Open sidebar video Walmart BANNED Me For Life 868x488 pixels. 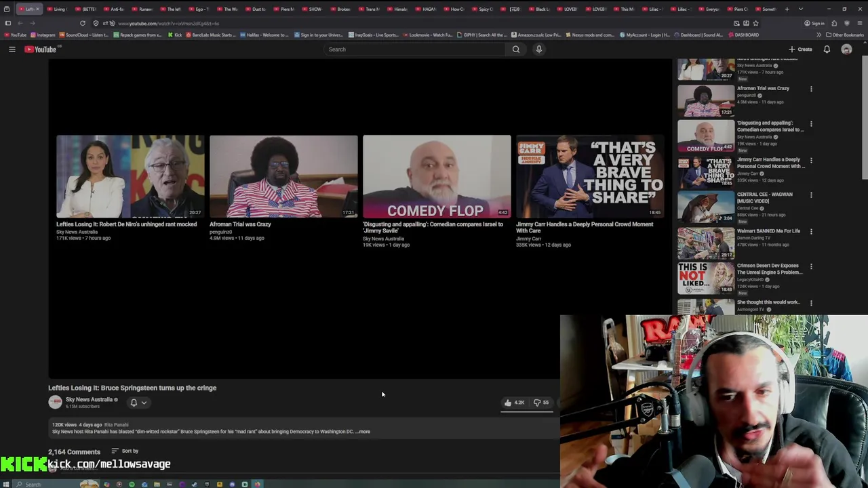pyautogui.click(x=768, y=231)
